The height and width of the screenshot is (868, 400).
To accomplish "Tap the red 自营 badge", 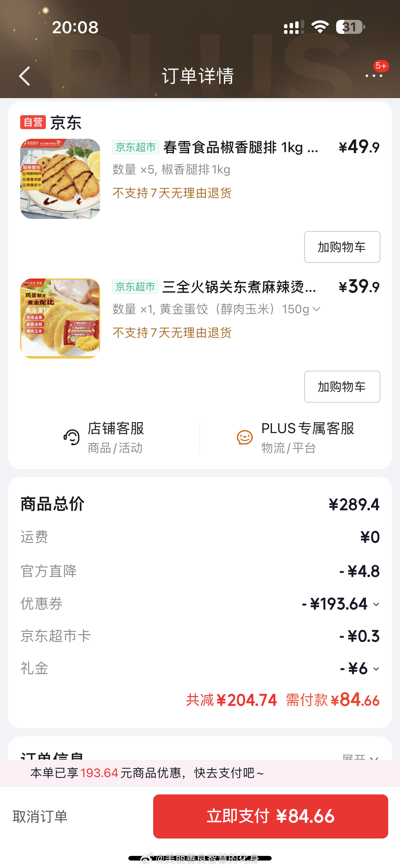I will (x=33, y=122).
